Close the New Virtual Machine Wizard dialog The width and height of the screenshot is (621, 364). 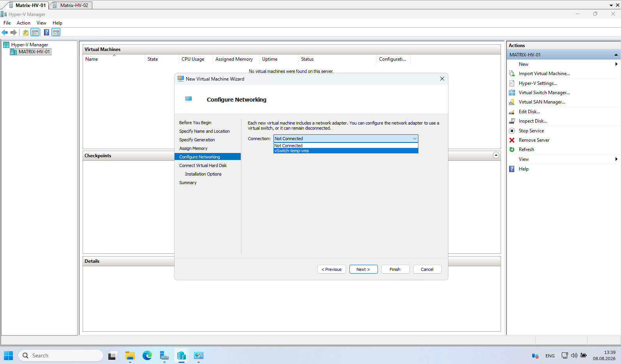(x=442, y=79)
